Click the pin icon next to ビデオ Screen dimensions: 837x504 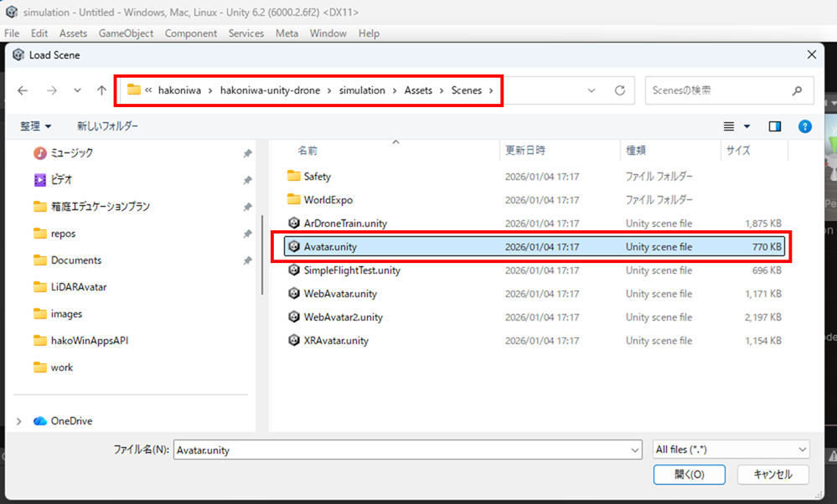click(247, 180)
